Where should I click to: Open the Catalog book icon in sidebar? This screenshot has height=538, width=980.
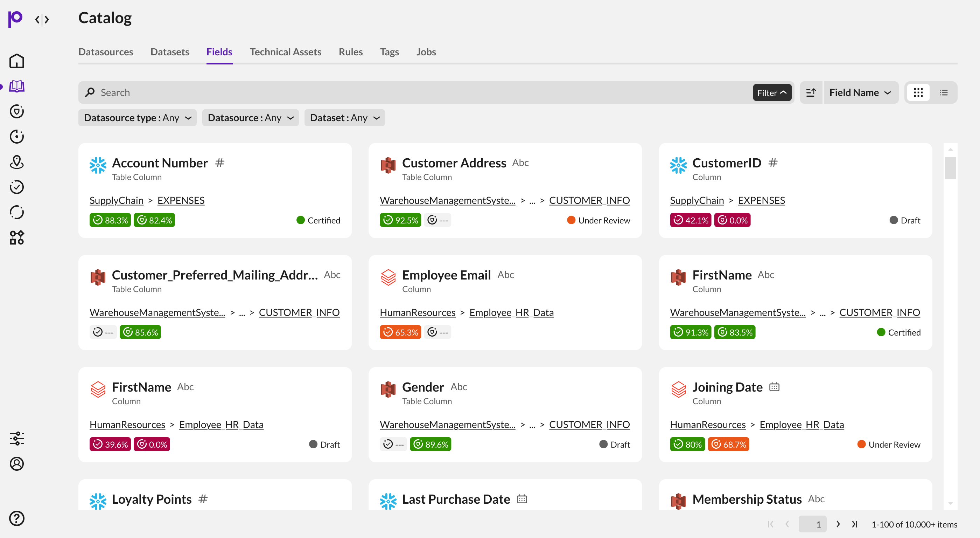coord(17,86)
